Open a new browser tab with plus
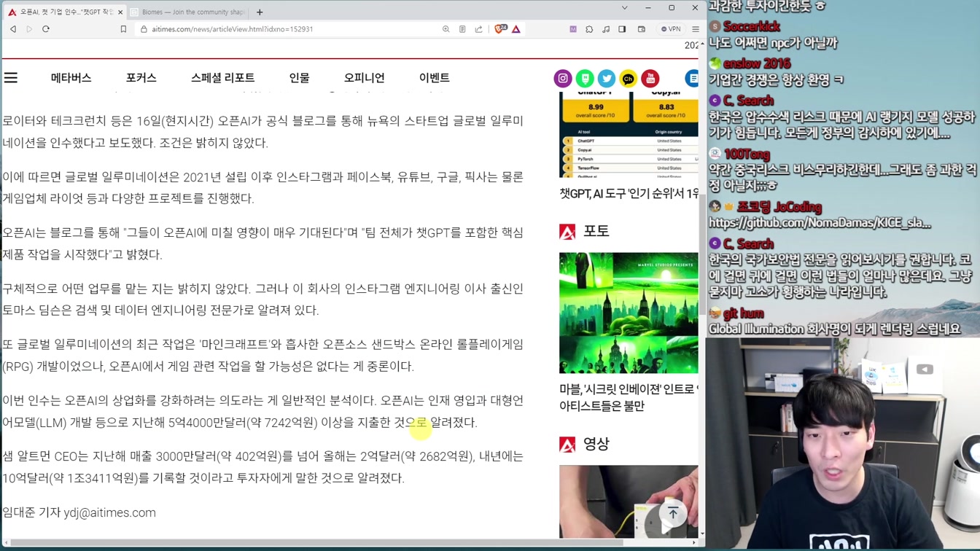The image size is (980, 551). click(x=260, y=12)
